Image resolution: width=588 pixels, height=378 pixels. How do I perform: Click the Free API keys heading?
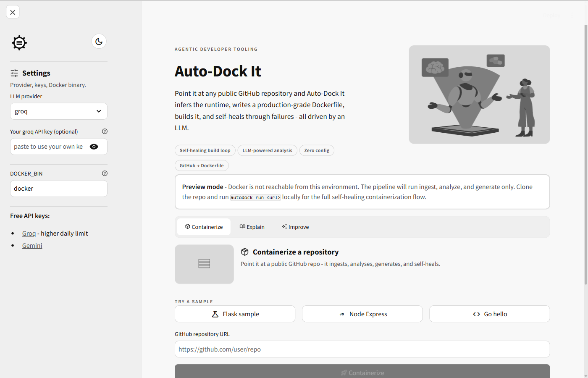[x=30, y=216]
